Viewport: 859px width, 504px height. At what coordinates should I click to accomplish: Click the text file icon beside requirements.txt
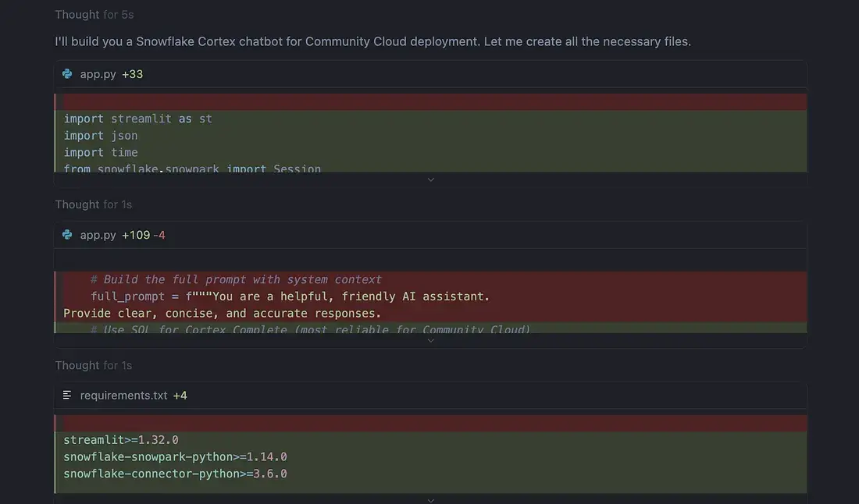[x=67, y=396]
